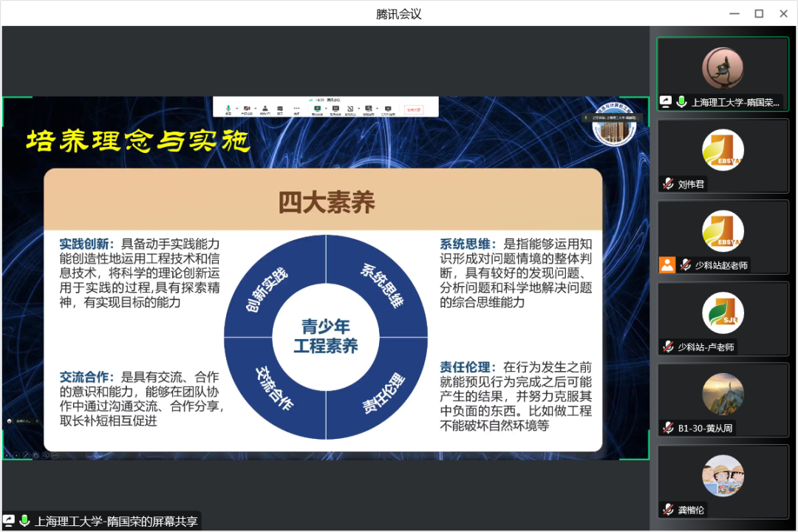Image resolution: width=798 pixels, height=532 pixels.
Task: Click the 腾讯会议 title bar
Action: pos(399,13)
